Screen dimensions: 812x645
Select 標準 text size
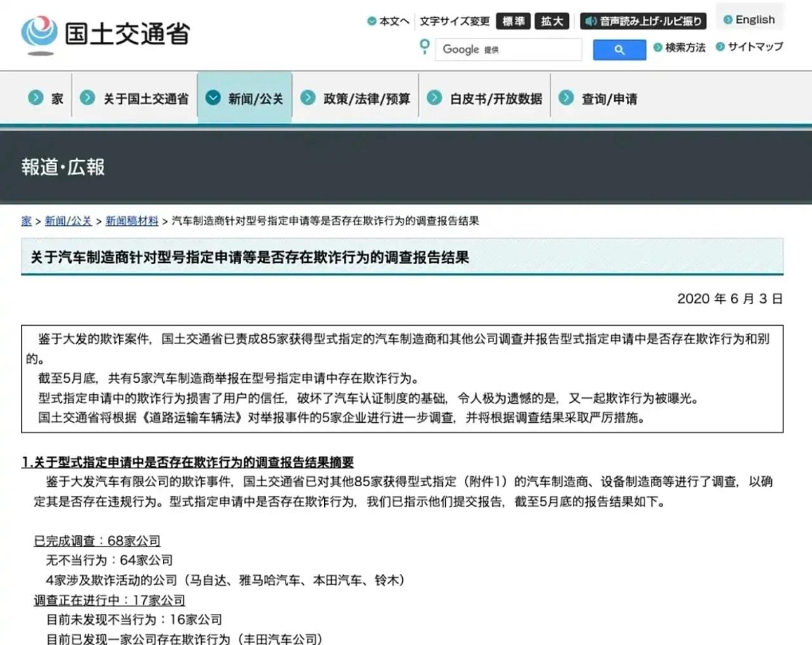click(x=513, y=22)
